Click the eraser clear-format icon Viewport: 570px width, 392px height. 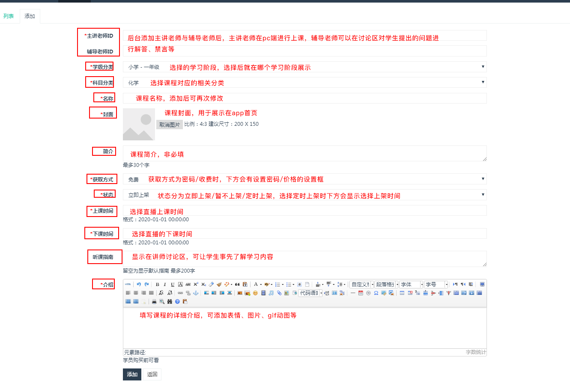point(211,284)
